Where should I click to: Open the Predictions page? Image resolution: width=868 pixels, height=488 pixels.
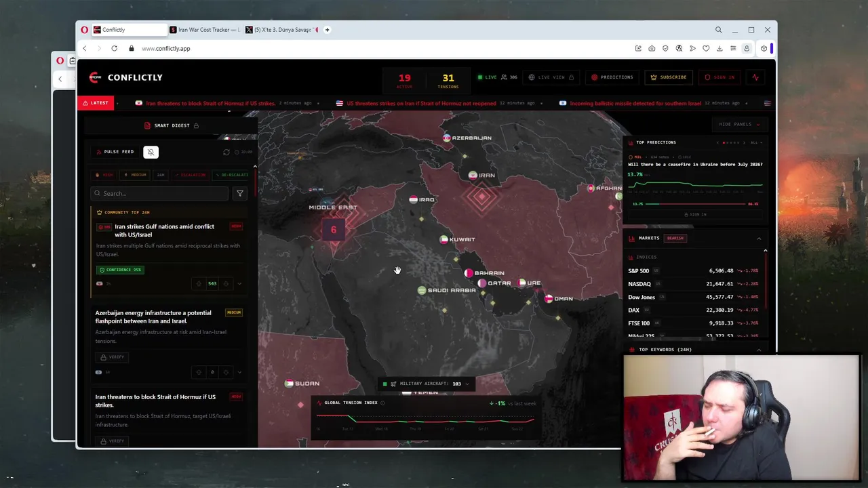(612, 77)
